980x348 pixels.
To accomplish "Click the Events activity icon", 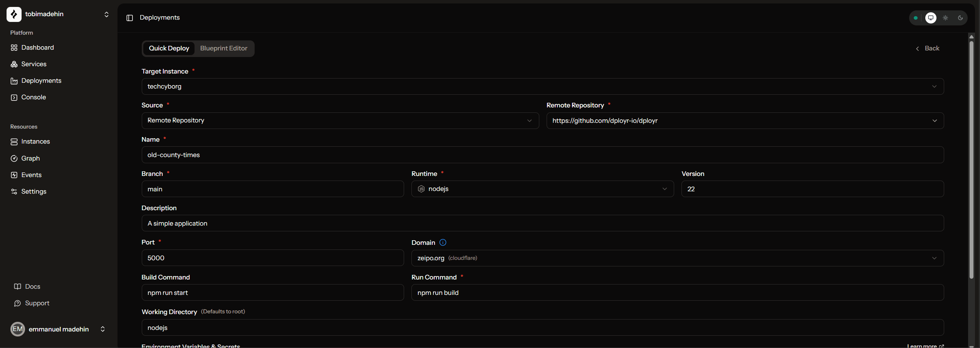I will point(14,175).
